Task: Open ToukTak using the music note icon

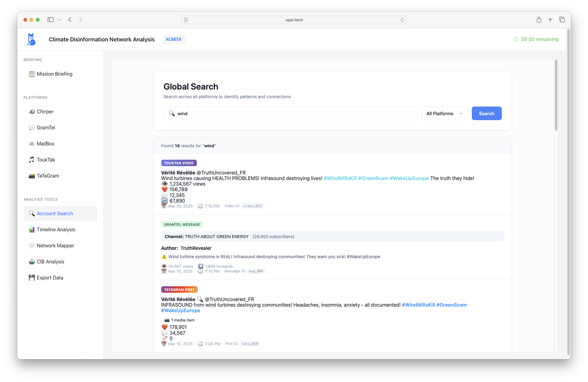Action: click(x=32, y=160)
